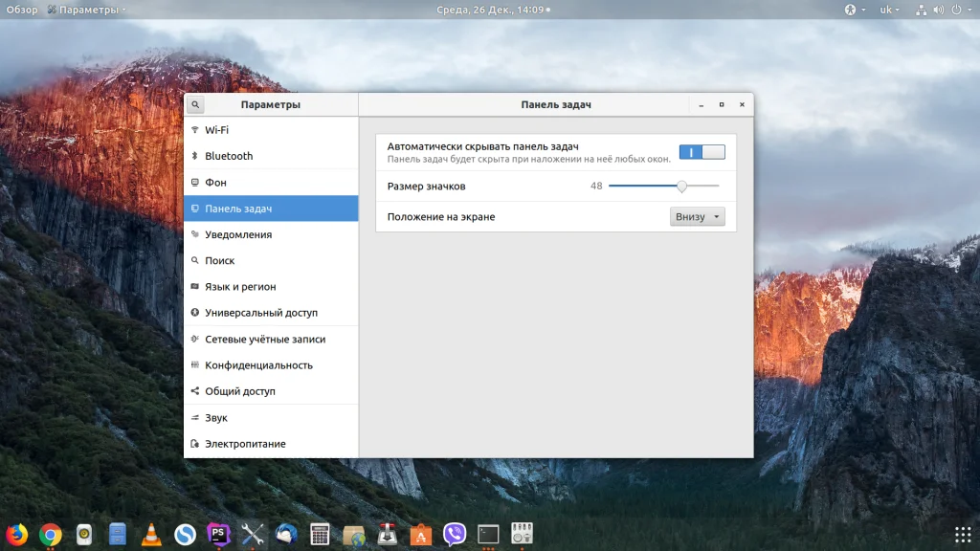The height and width of the screenshot is (551, 980).
Task: Open the Terminal dock icon
Action: tap(488, 534)
